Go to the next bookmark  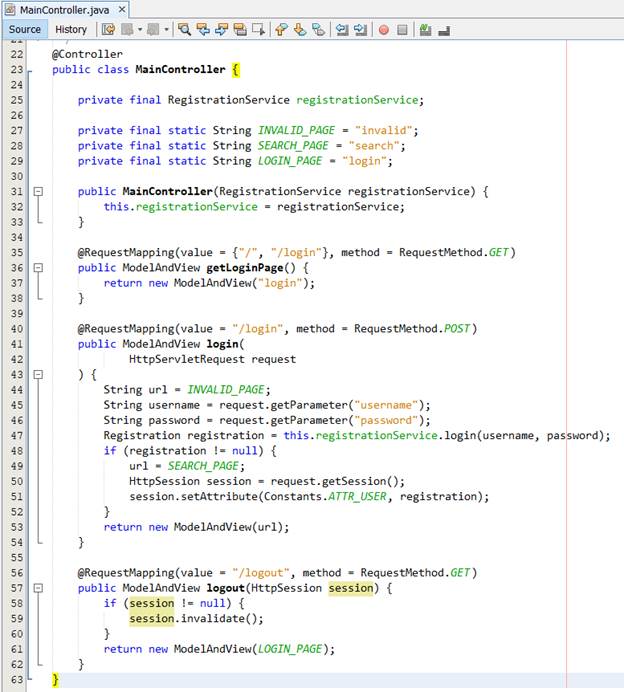[300, 30]
